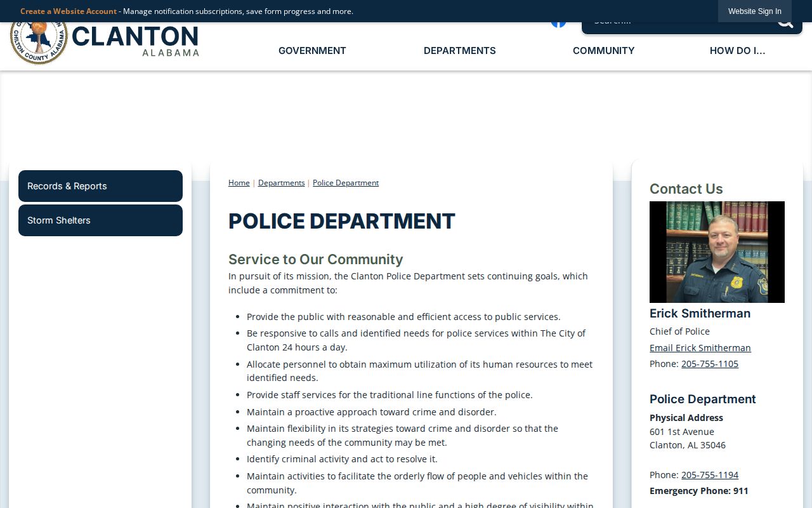Screen dimensions: 812x508
Task: Open the How Do I... menu
Action: tap(737, 51)
